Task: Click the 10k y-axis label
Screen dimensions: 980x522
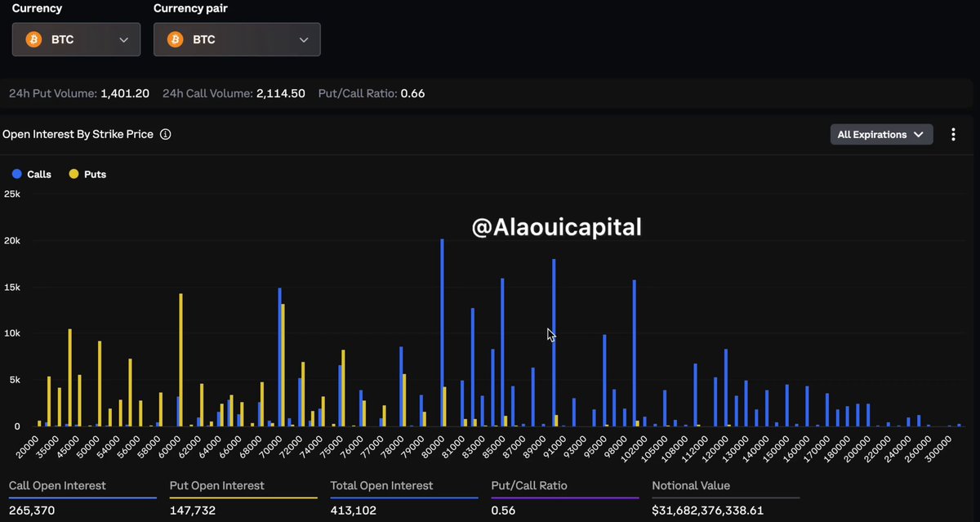Action: [11, 333]
